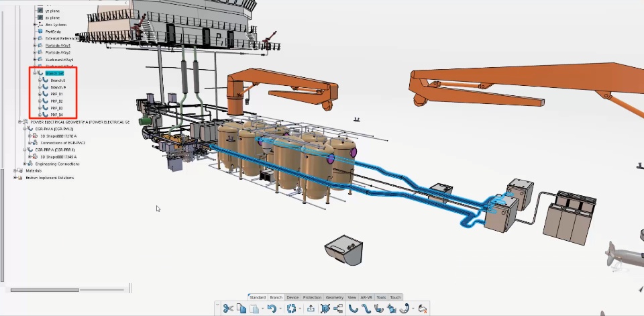Select the Branch creation curved-tube icon
Image resolution: width=644 pixels, height=316 pixels.
coord(353,308)
